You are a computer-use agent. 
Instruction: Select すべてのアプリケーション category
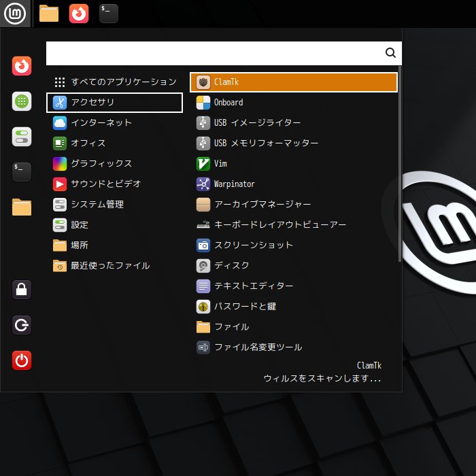tap(114, 82)
